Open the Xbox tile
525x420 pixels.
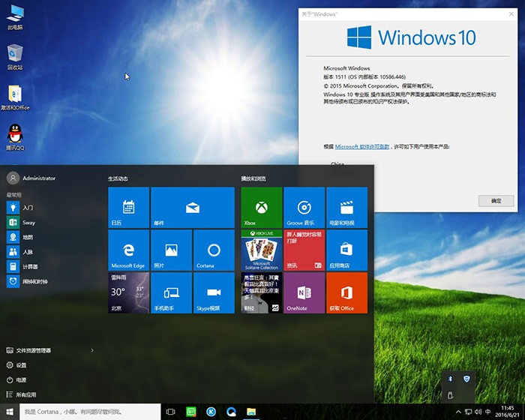point(261,208)
